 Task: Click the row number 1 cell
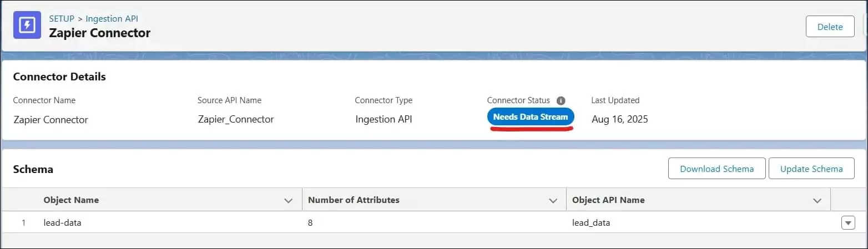[x=23, y=223]
